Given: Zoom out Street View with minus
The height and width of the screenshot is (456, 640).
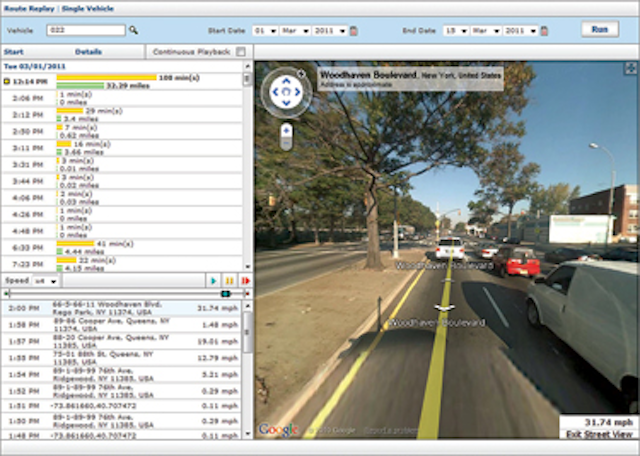Looking at the screenshot, I should tap(287, 143).
